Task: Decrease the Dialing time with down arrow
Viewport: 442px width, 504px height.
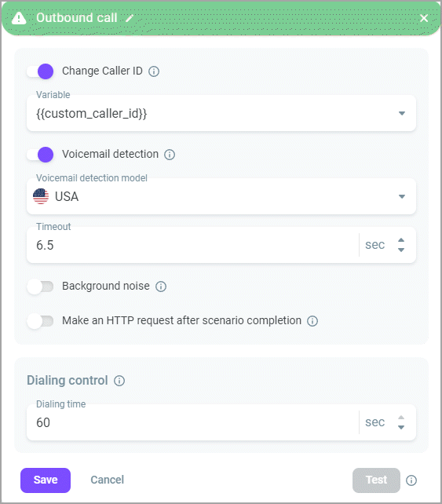Action: (x=401, y=427)
